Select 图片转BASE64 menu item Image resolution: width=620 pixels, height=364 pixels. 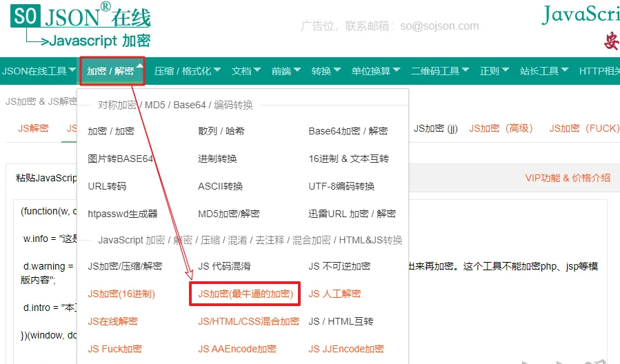tap(120, 159)
